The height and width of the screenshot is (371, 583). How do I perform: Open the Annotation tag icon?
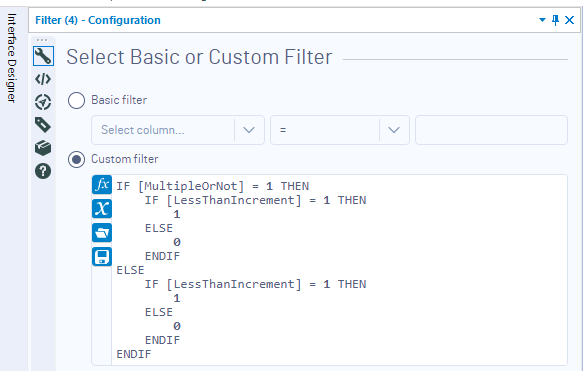click(43, 125)
